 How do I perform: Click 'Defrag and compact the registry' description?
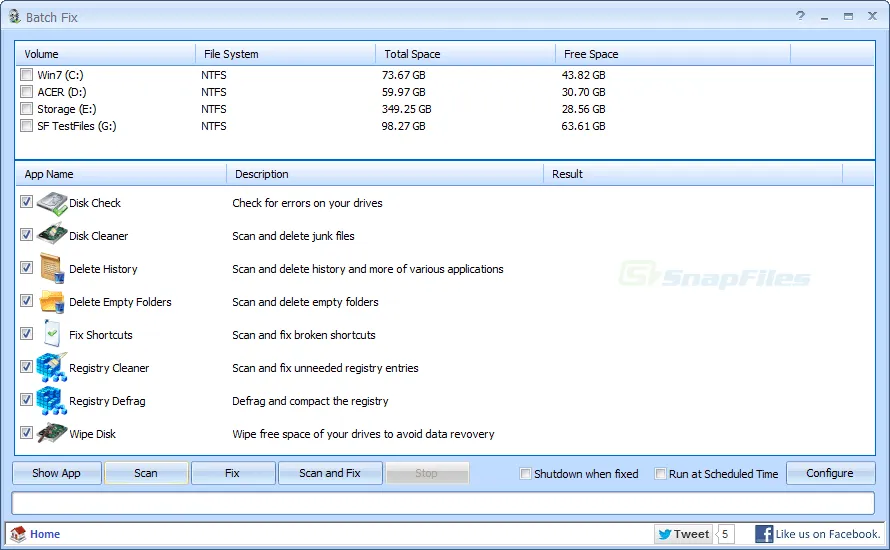310,401
